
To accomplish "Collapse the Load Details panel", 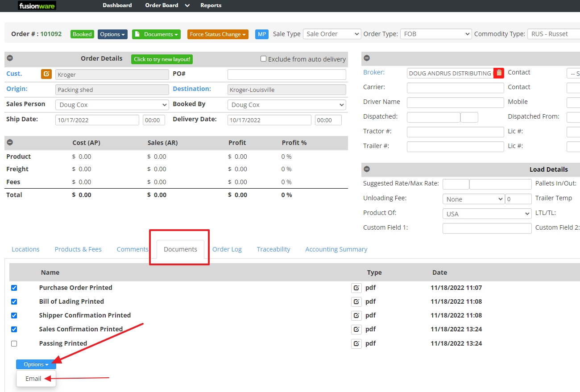I will coord(366,169).
